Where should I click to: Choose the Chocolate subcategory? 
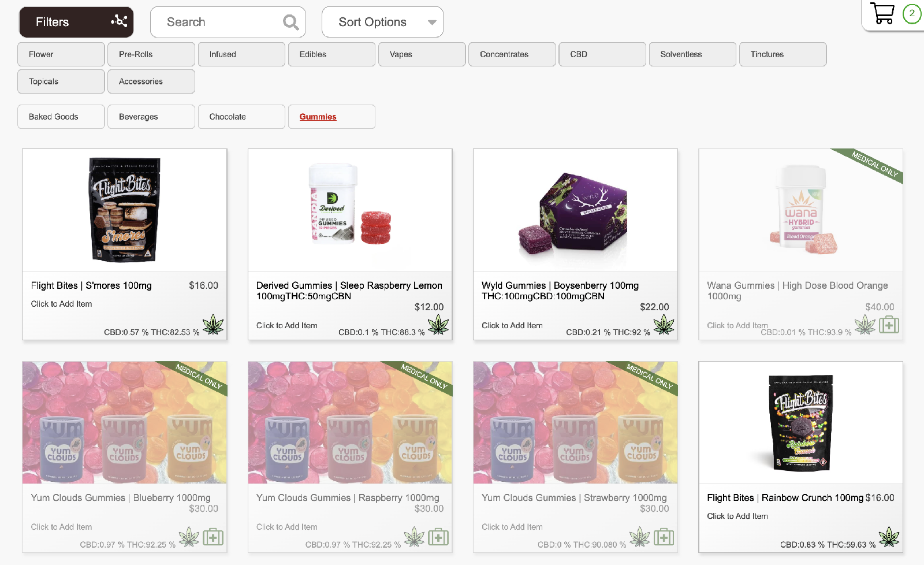(x=241, y=117)
